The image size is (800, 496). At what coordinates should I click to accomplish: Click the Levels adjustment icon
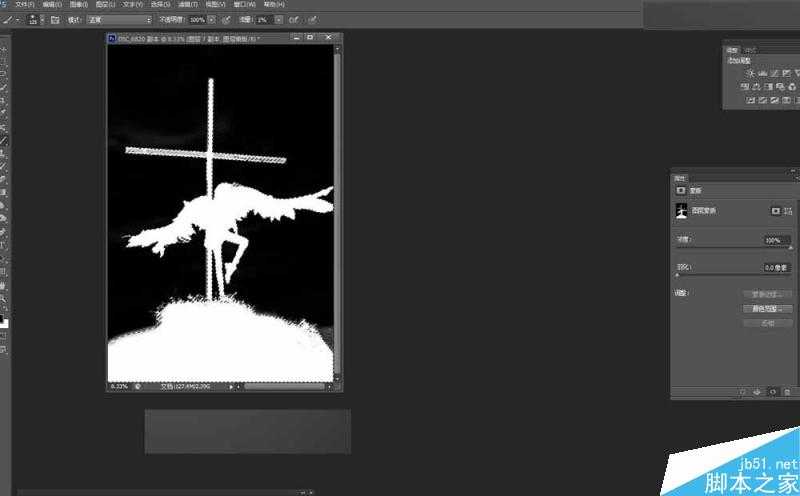(x=763, y=74)
